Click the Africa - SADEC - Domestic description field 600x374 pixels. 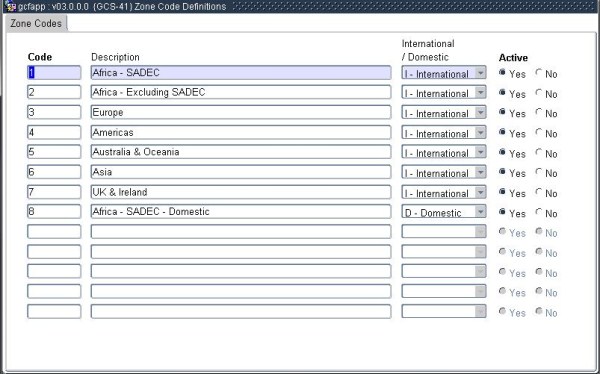[241, 212]
